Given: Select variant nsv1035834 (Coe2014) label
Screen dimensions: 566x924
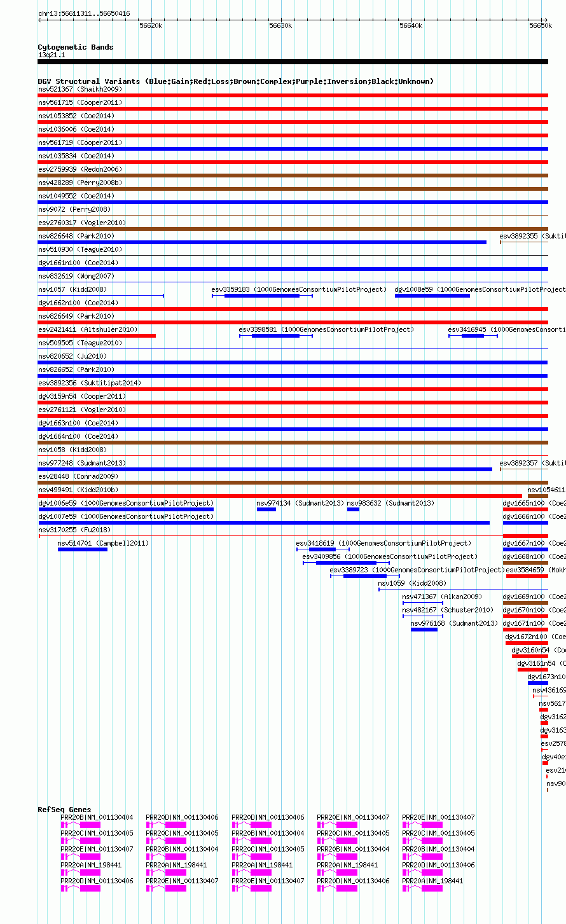Looking at the screenshot, I should point(76,156).
